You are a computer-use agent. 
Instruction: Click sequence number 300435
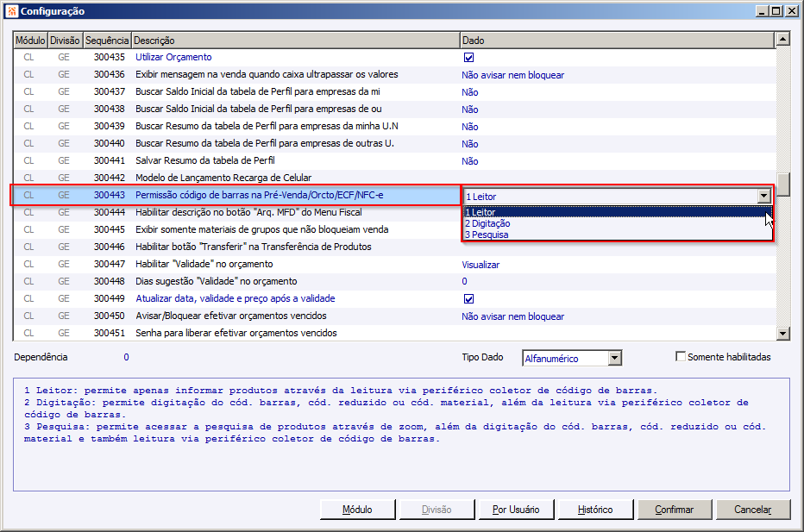coord(110,57)
